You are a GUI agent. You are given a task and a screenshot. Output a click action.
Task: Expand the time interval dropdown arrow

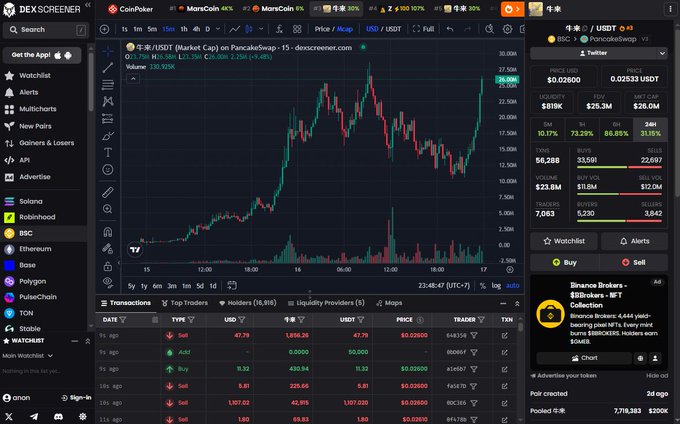[218, 29]
